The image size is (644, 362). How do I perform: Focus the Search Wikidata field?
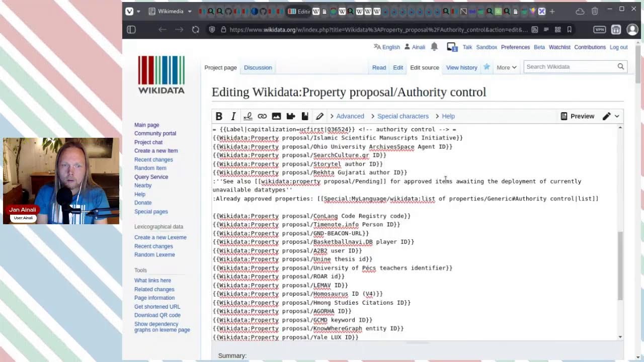[x=570, y=66]
